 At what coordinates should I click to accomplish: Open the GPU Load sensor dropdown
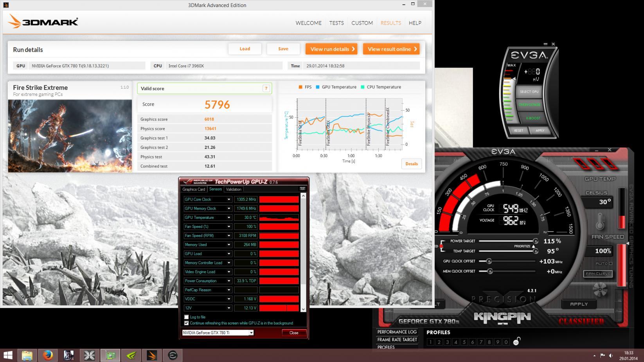229,254
